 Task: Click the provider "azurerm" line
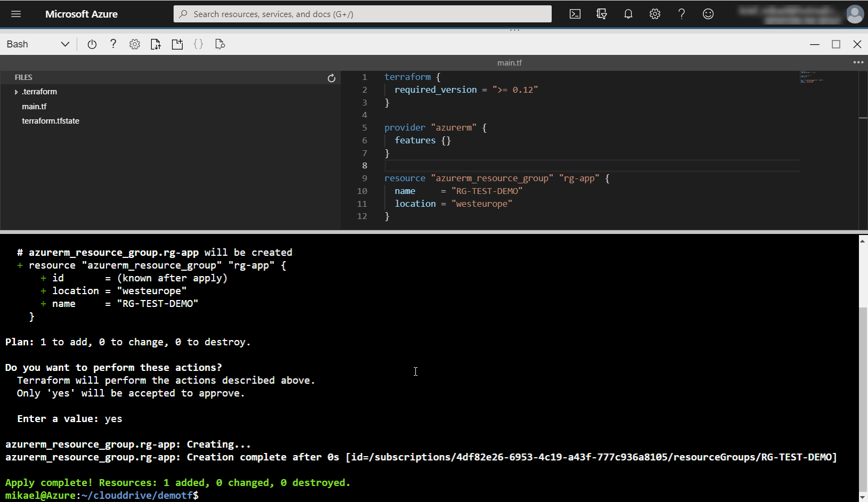click(x=436, y=128)
